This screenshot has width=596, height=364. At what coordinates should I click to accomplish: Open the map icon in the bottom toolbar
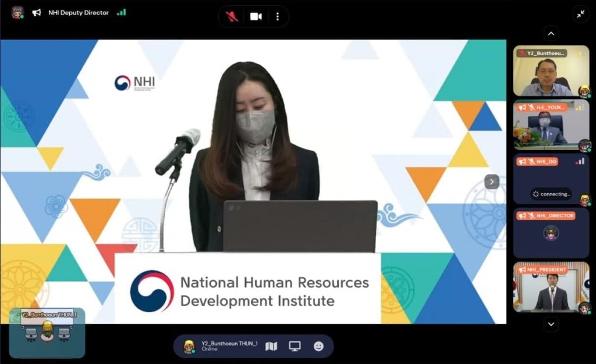(x=271, y=346)
